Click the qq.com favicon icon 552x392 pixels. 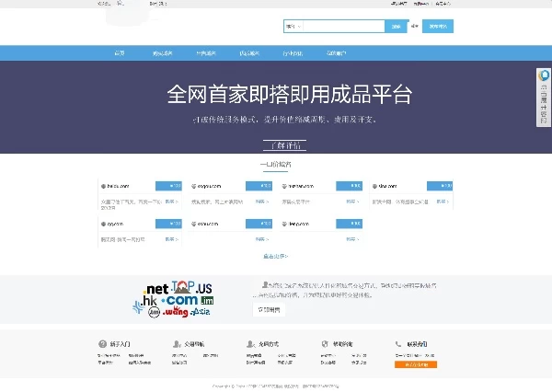pyautogui.click(x=103, y=224)
